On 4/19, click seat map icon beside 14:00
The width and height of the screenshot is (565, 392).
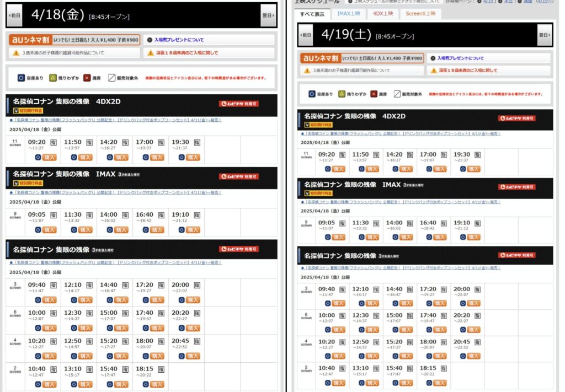point(410,223)
